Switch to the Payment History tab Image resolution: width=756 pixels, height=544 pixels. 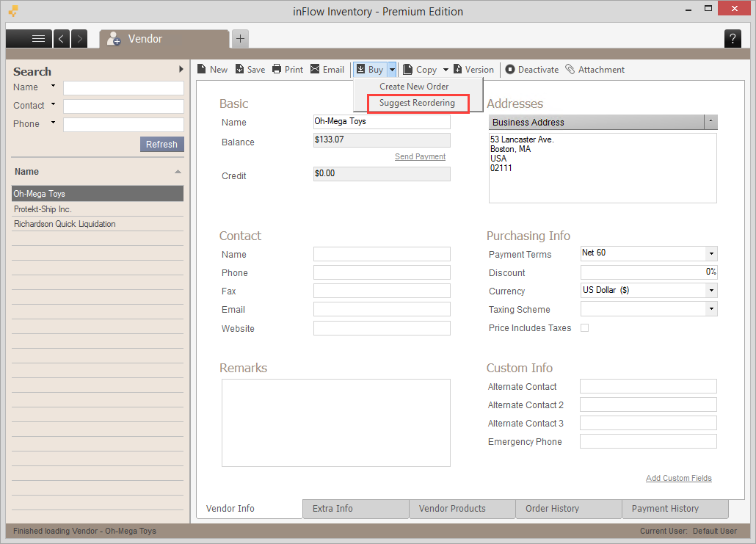[675, 509]
